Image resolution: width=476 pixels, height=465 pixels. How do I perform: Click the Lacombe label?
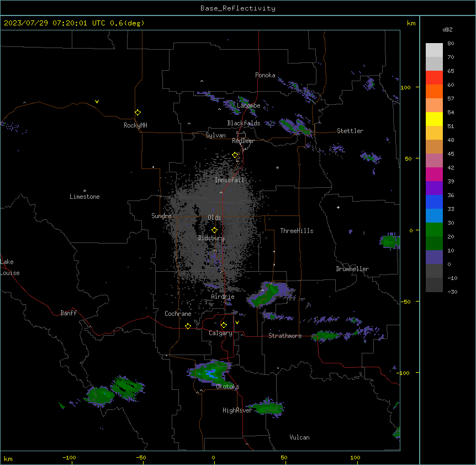[248, 105]
